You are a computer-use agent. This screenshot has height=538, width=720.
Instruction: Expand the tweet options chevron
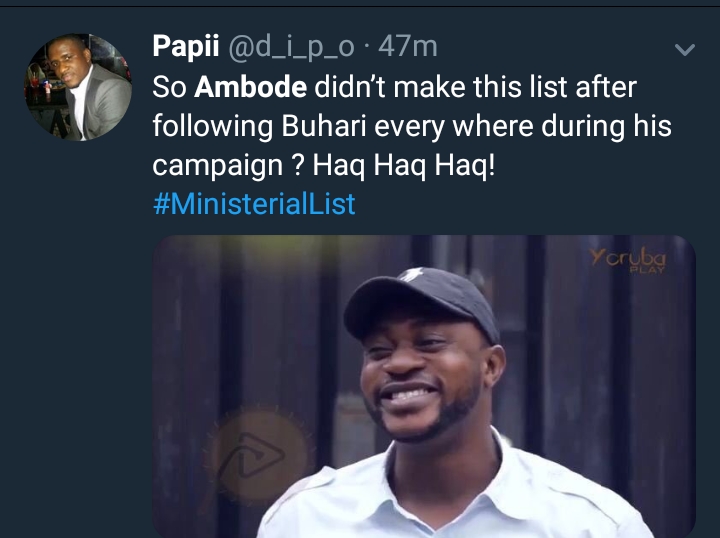click(x=685, y=49)
